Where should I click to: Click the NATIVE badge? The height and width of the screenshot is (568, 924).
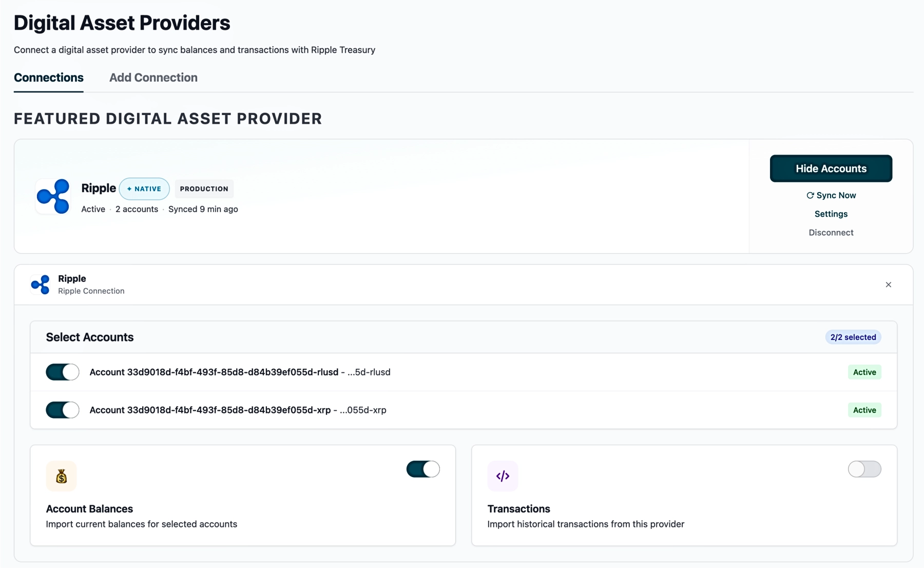tap(144, 189)
